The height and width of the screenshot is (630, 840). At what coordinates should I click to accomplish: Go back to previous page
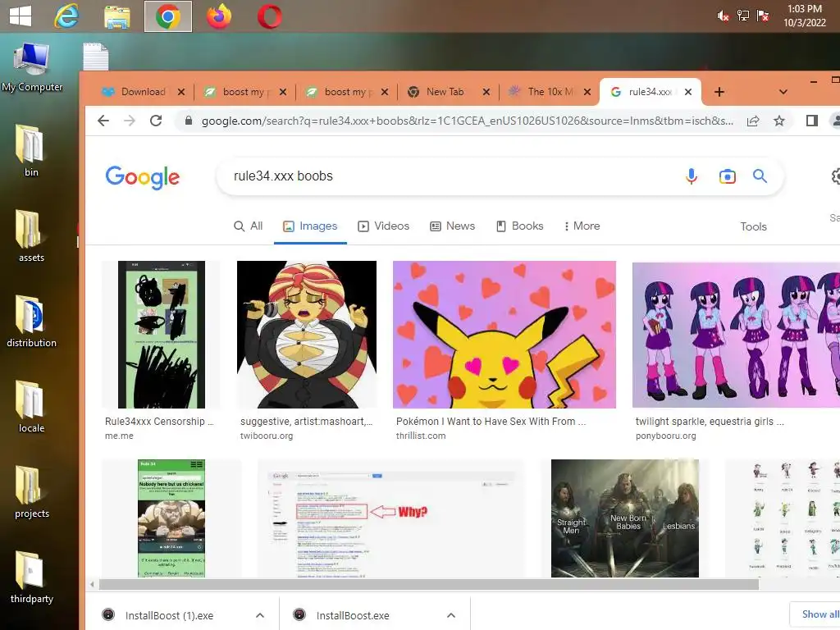103,121
